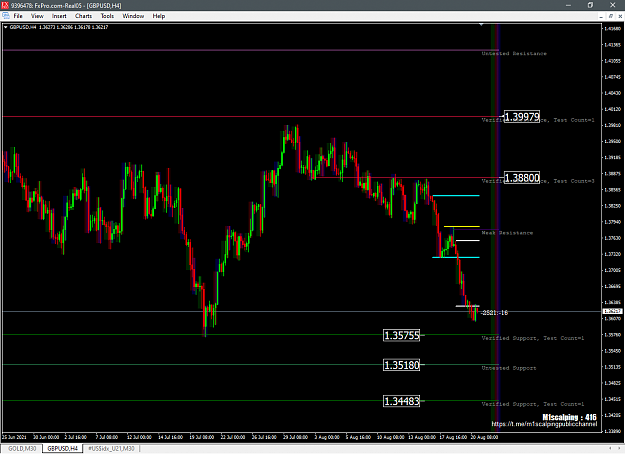
Task: Open the Help menu
Action: (x=159, y=16)
